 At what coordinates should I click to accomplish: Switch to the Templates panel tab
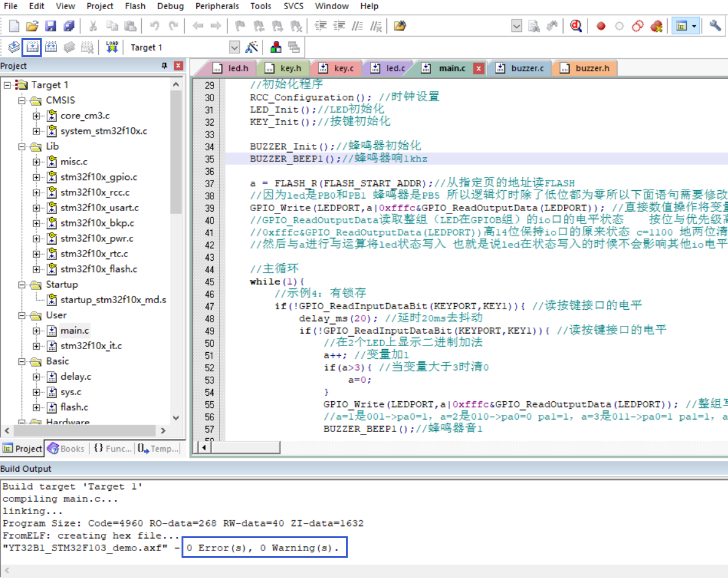pyautogui.click(x=158, y=449)
